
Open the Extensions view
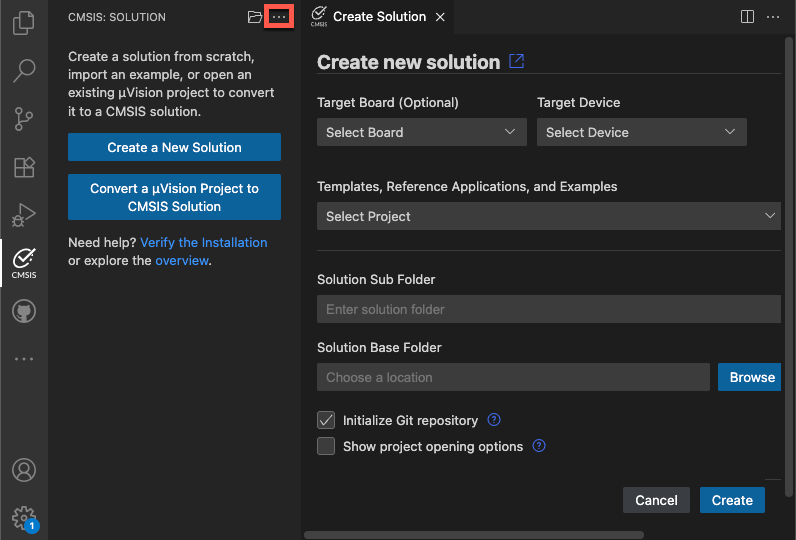coord(24,167)
